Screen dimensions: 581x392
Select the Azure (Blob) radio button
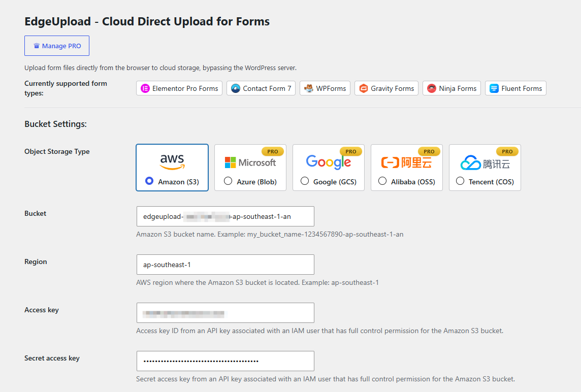[228, 181]
